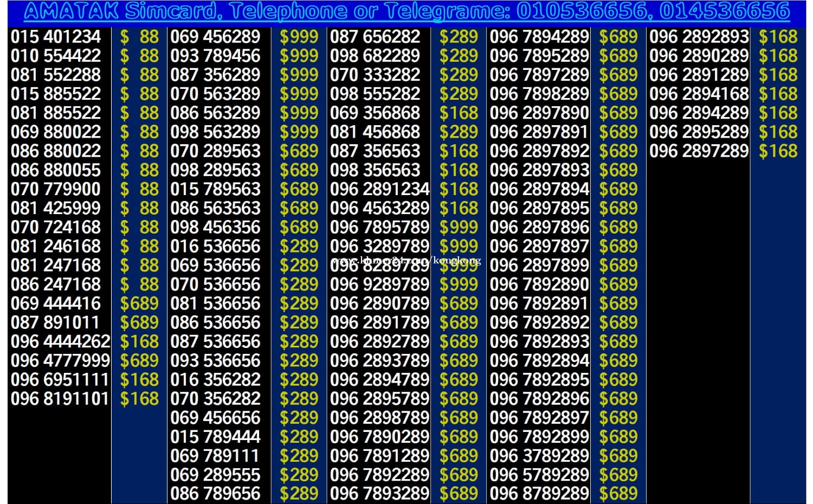Screen dimensions: 813x504
Task: Select phone number 096 2891234
Action: click(379, 189)
